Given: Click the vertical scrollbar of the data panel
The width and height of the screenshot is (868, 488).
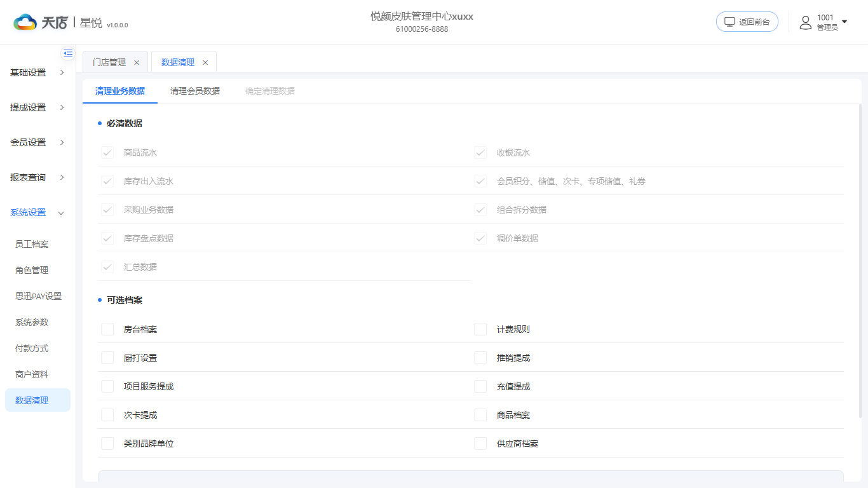Looking at the screenshot, I should [860, 261].
